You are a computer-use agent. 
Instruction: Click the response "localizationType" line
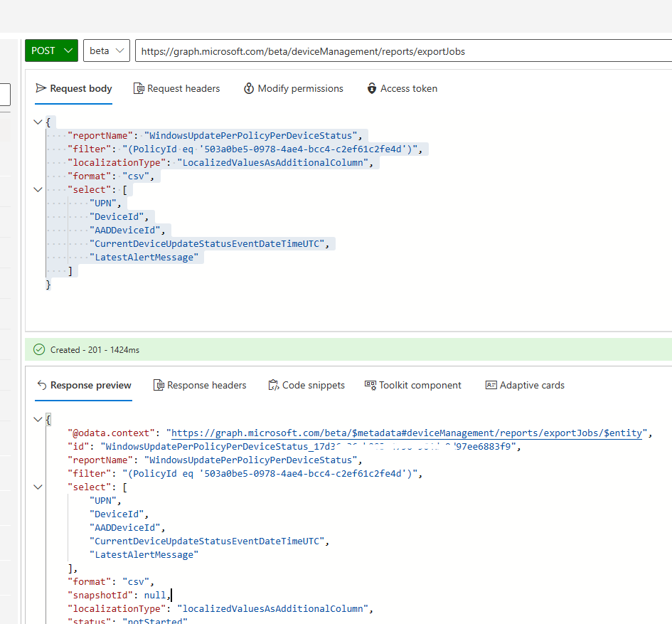(x=220, y=609)
